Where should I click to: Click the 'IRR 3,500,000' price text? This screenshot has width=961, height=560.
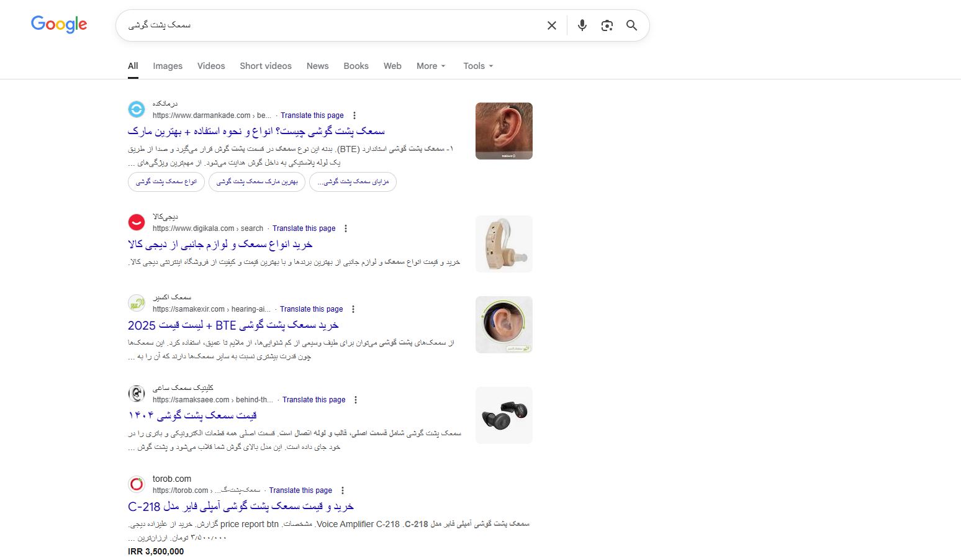tap(156, 551)
